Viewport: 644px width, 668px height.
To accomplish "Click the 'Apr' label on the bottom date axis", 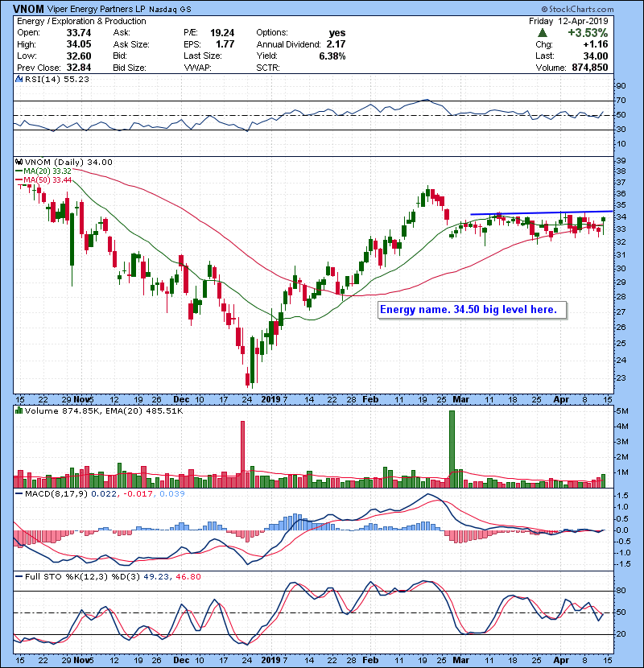I will click(x=561, y=660).
